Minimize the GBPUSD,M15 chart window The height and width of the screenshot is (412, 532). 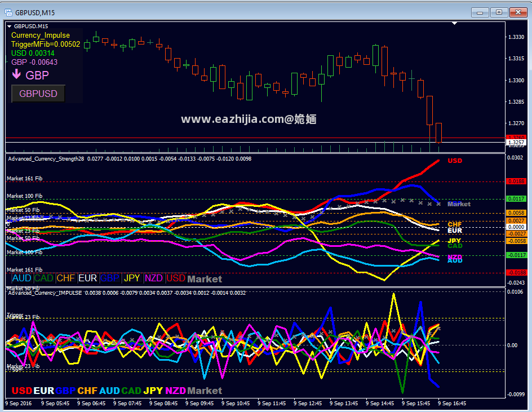(480, 12)
